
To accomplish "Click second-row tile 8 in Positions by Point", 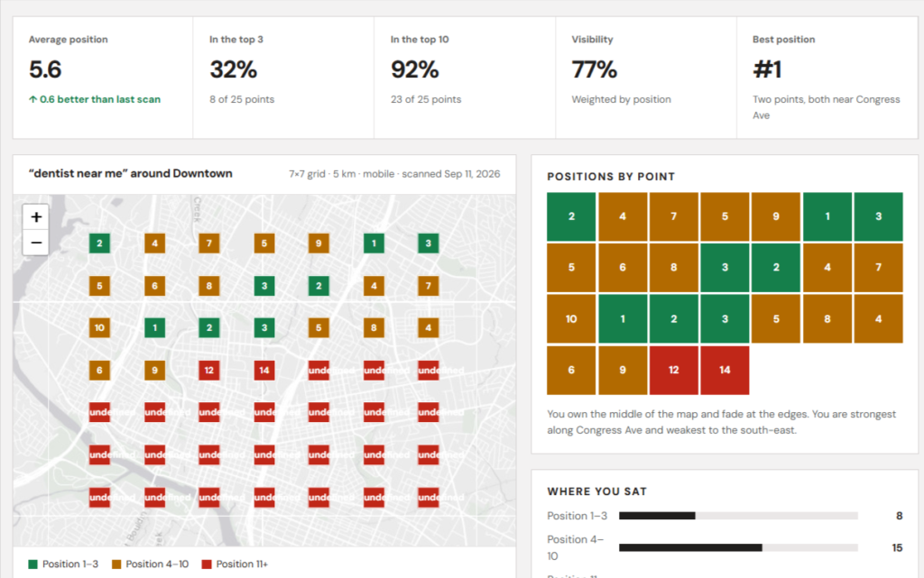I will click(673, 267).
